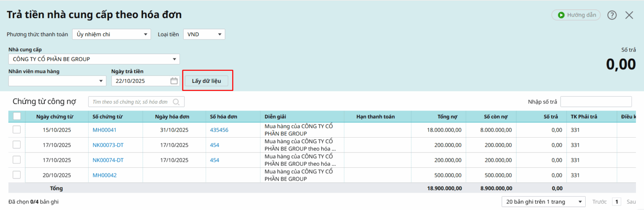Open voucher link NK00074-DT
Screen dimensions: 644x210
coord(108,160)
